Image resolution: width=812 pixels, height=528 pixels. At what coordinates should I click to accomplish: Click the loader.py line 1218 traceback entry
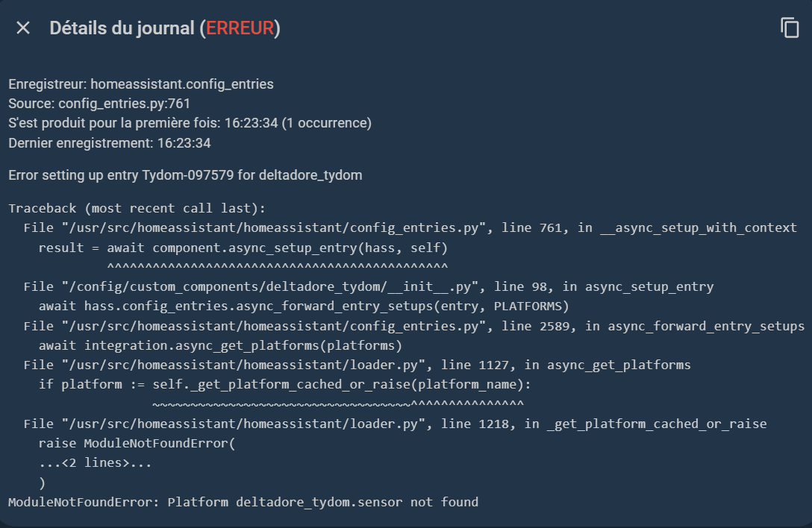coord(395,424)
